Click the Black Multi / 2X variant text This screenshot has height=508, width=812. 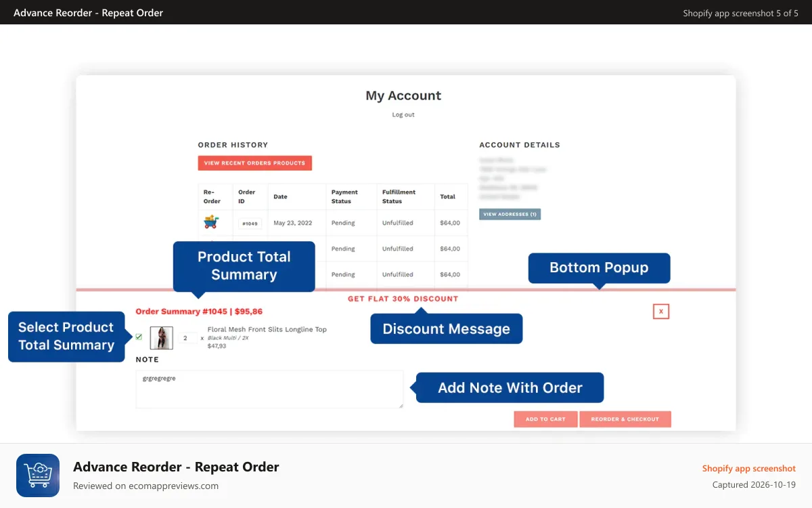228,338
